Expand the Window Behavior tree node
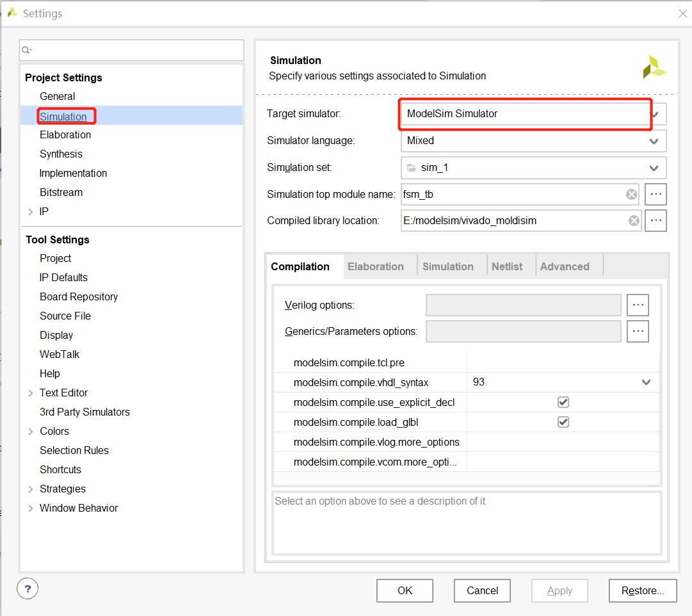This screenshot has width=692, height=616. point(31,508)
